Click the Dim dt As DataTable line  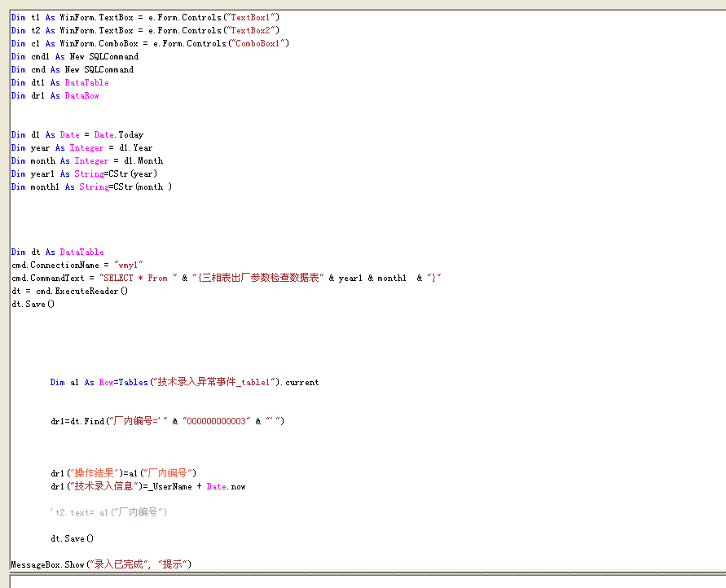(57, 252)
